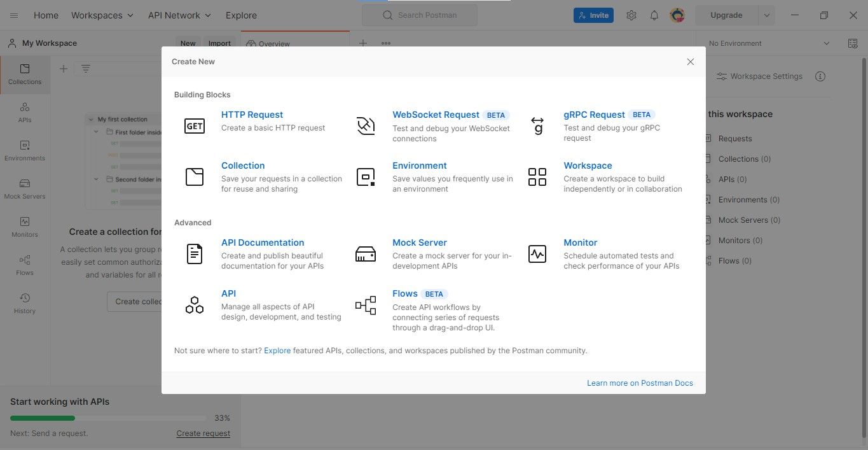Switch to the Overview tab
The height and width of the screenshot is (450, 868).
295,44
